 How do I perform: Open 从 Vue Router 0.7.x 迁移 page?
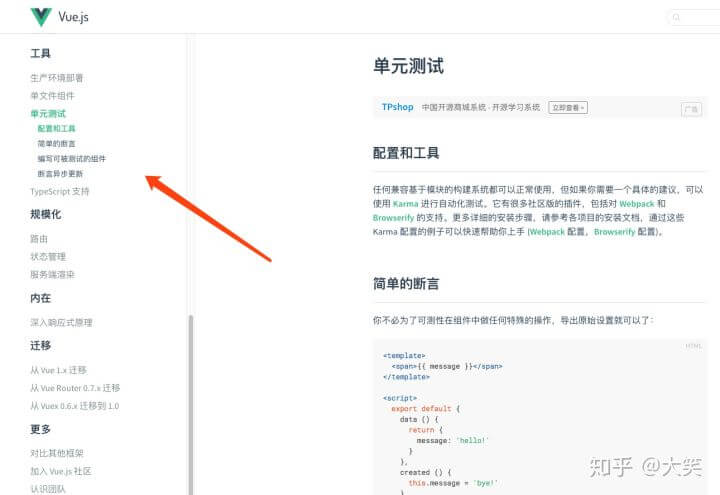click(x=75, y=388)
